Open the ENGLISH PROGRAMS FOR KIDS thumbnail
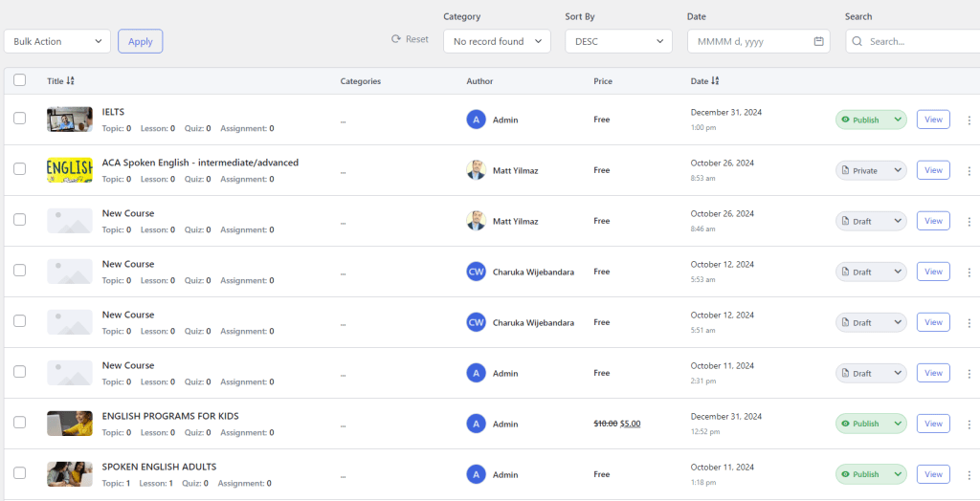Screen dimensions: 980x501 coord(70,424)
